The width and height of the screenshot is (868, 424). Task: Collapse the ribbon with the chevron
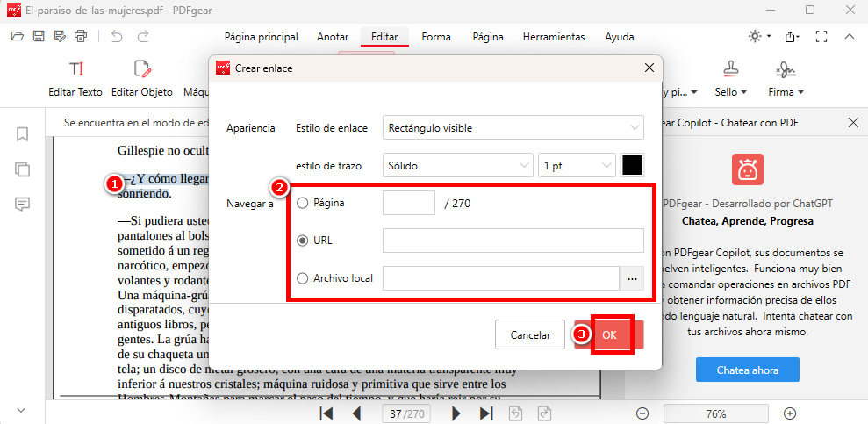click(850, 37)
